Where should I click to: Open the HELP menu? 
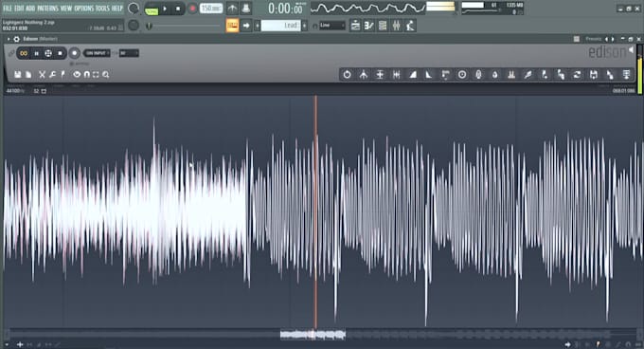pyautogui.click(x=117, y=9)
